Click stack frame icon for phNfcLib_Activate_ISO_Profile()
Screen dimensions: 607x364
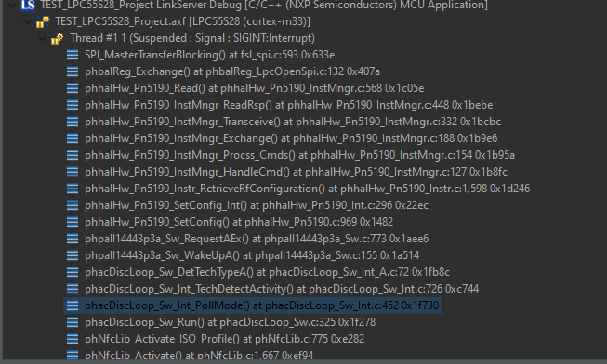coord(73,339)
